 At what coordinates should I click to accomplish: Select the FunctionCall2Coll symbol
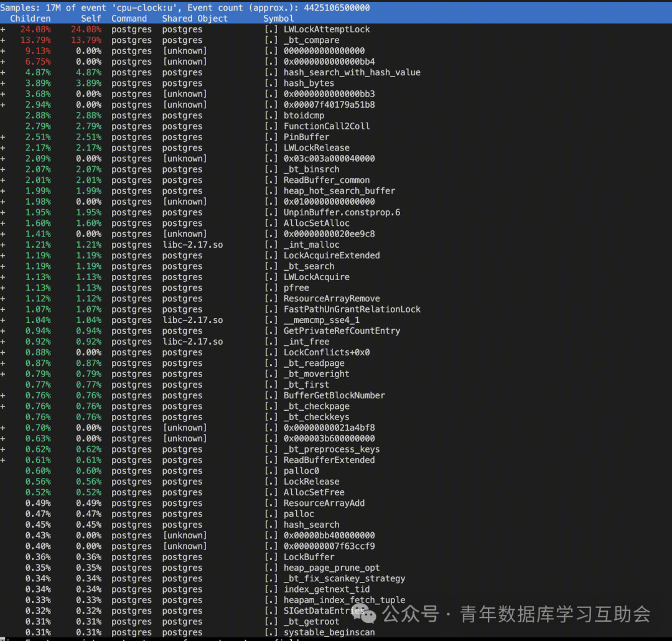[x=327, y=126]
